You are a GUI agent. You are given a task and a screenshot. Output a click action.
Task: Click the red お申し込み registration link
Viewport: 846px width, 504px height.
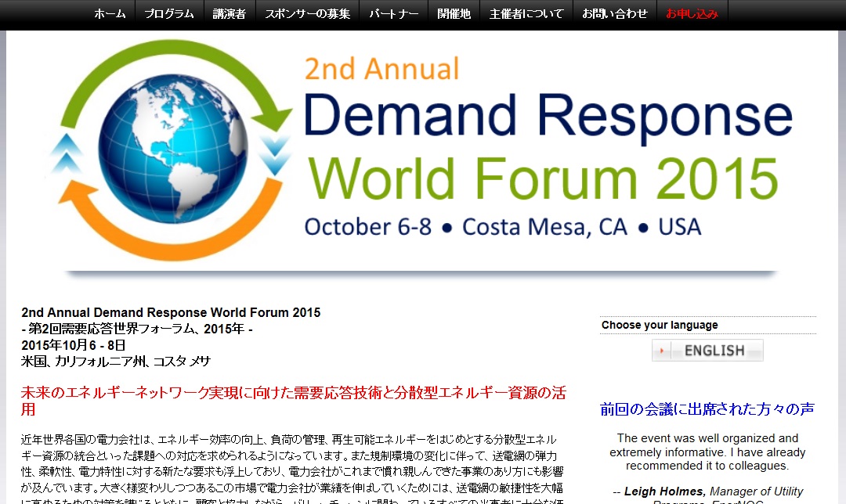click(692, 14)
